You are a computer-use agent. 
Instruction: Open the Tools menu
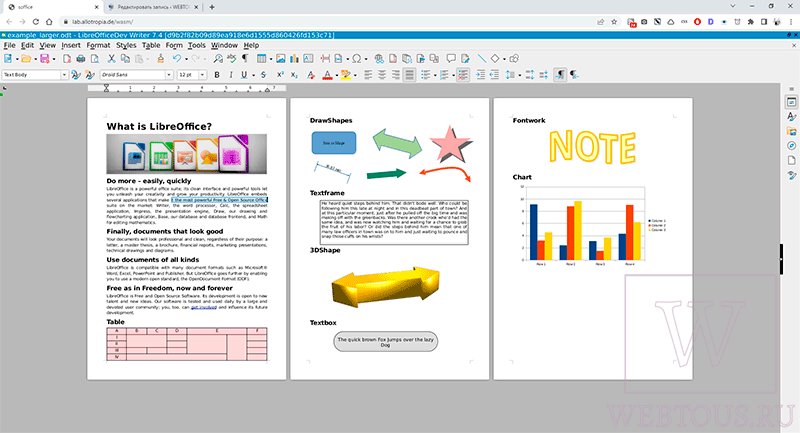click(x=196, y=45)
